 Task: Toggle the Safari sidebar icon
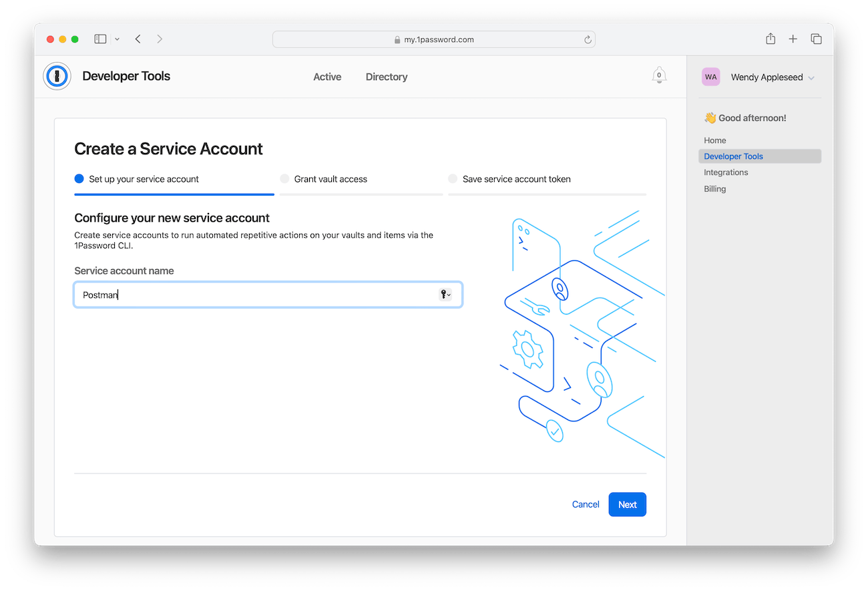(x=100, y=39)
